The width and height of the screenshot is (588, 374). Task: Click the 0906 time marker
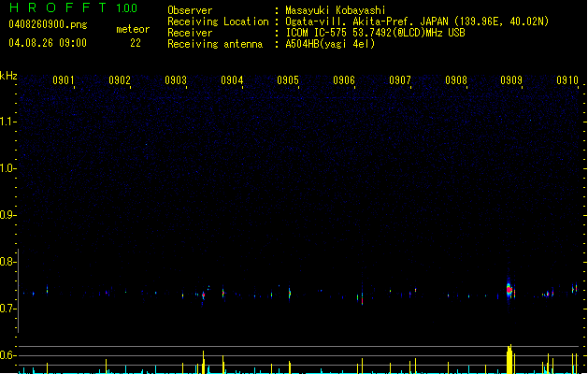point(344,80)
